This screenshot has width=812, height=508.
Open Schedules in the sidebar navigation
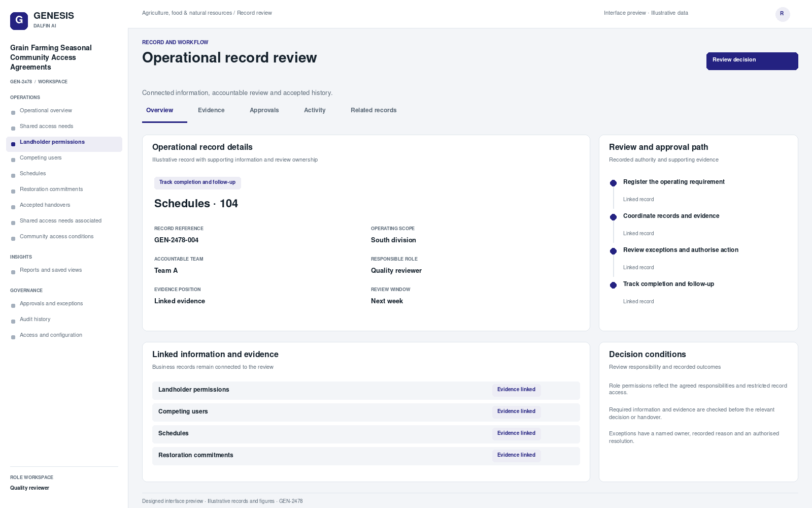(64, 174)
